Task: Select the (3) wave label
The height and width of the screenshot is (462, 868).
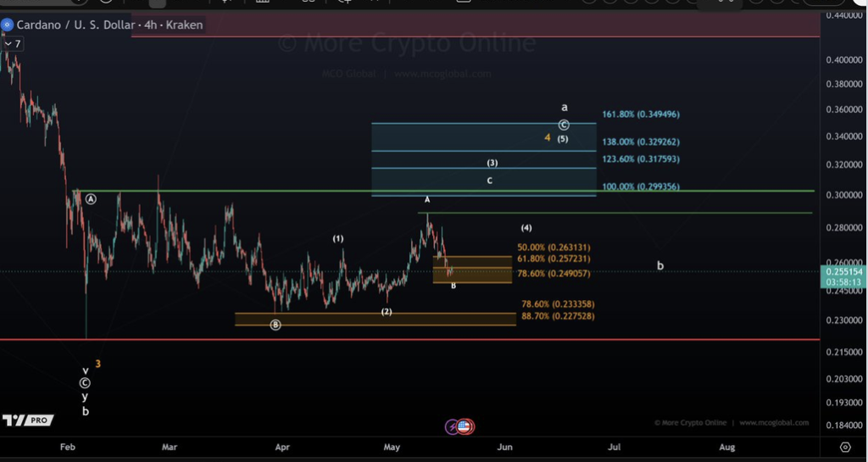Action: (492, 164)
